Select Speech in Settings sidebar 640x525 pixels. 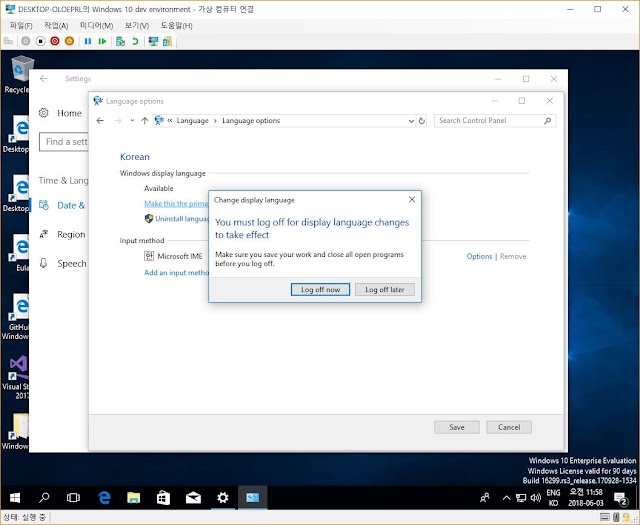[x=62, y=263]
